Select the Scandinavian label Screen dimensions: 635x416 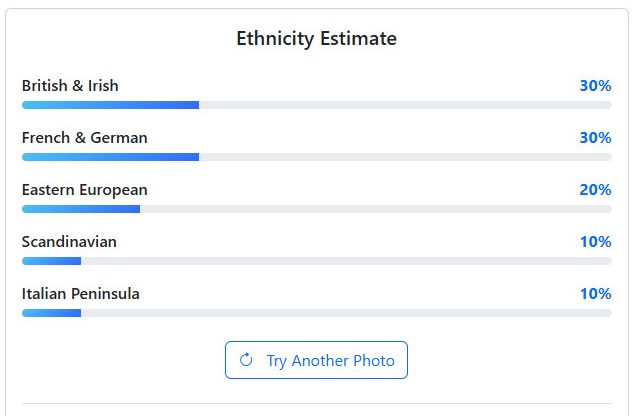[x=69, y=242]
